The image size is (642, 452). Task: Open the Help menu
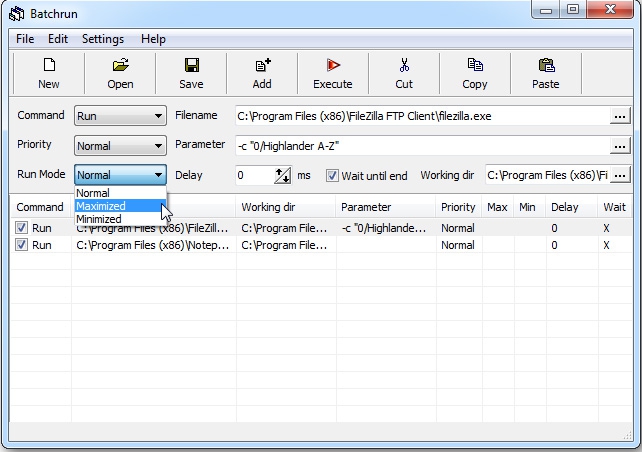tap(153, 39)
